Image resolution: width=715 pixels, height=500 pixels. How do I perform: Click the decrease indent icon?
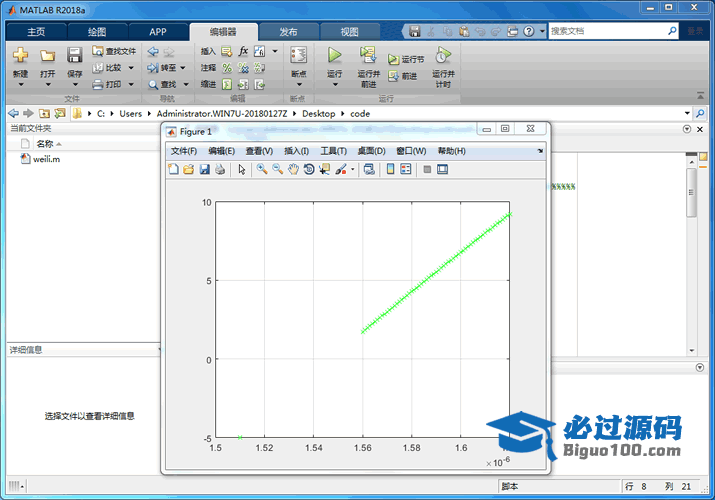coord(259,84)
